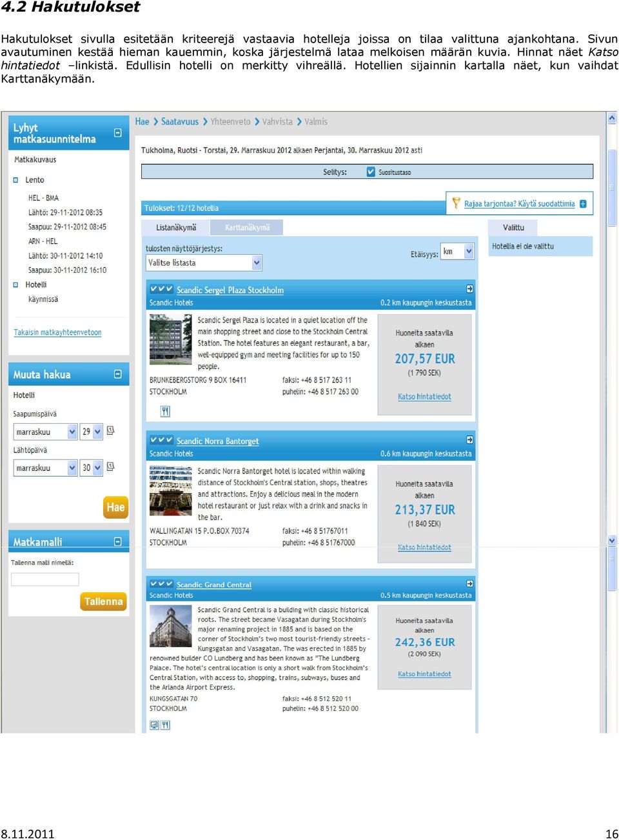Click the rating checkmarks of Scandic Norra Bantorget

click(161, 440)
